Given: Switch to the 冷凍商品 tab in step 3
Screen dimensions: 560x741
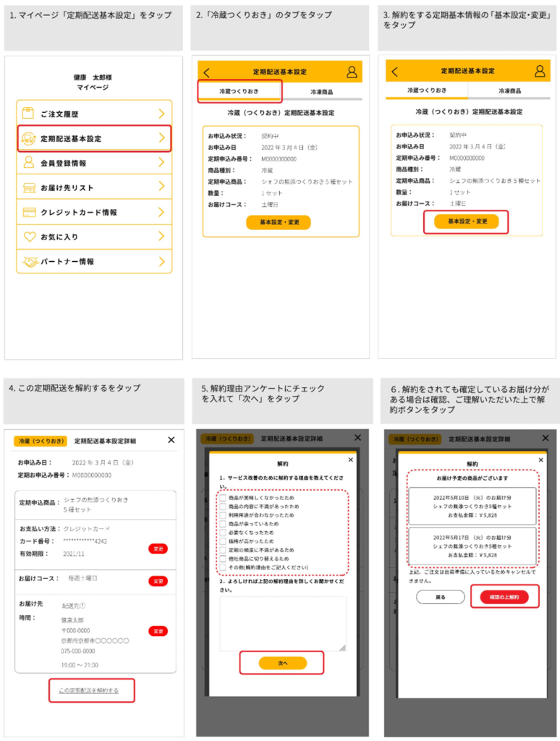Looking at the screenshot, I should pyautogui.click(x=509, y=90).
